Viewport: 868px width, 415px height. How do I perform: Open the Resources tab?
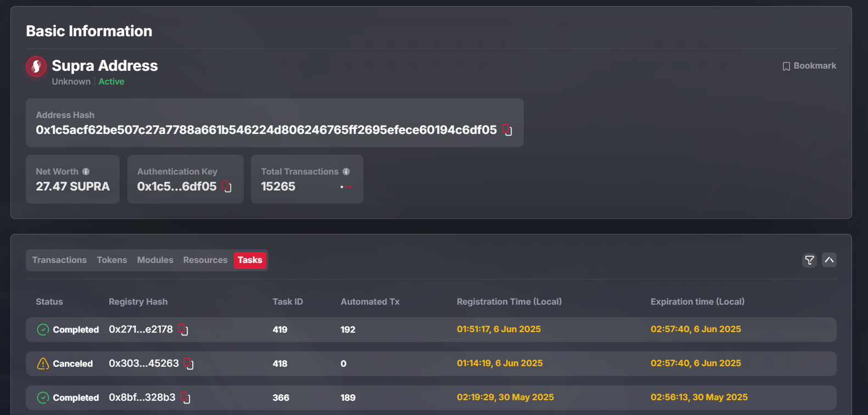tap(205, 260)
